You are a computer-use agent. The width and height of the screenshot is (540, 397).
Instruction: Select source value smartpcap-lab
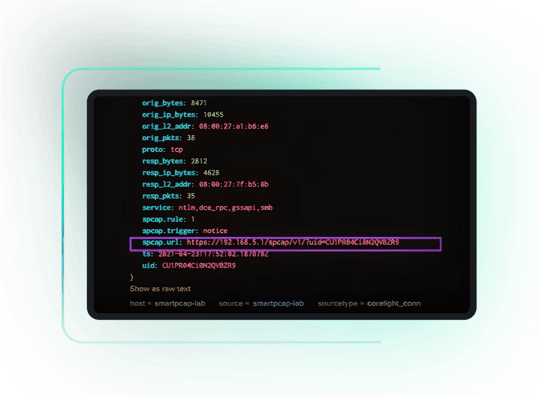point(278,303)
